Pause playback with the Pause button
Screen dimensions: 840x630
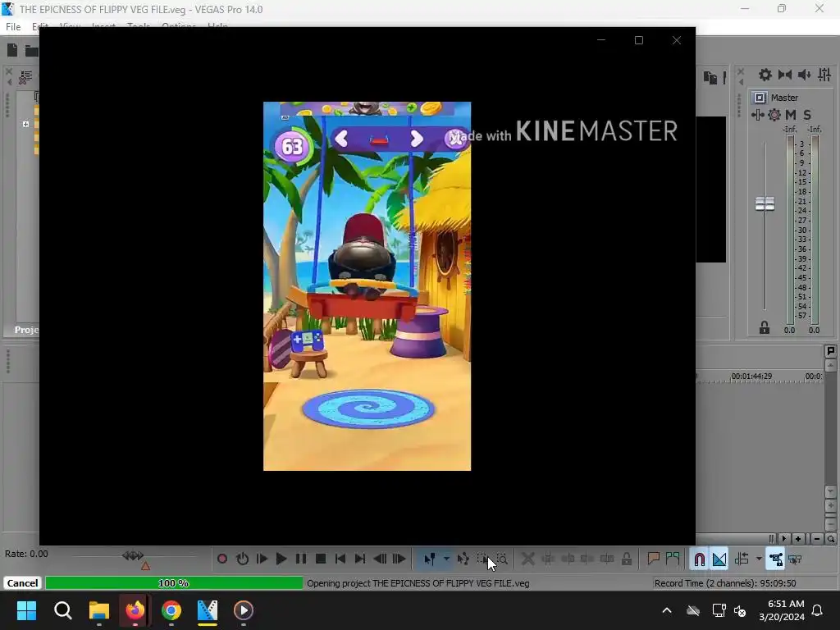pyautogui.click(x=301, y=559)
